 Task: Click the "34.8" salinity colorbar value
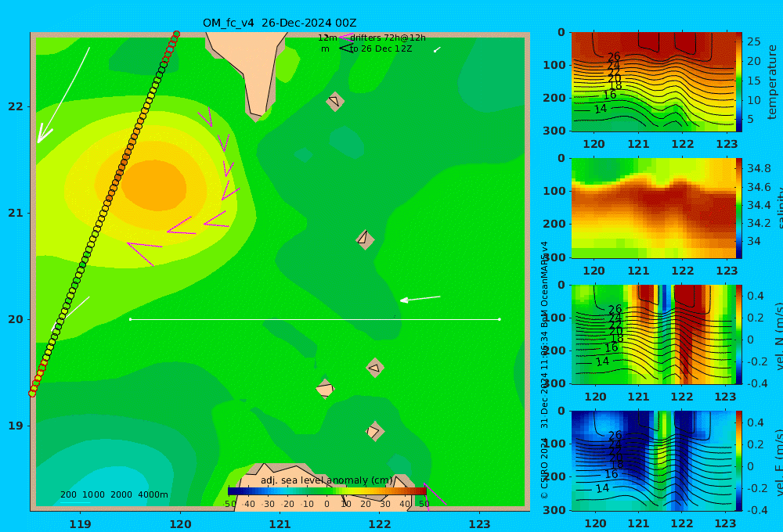[x=759, y=168]
